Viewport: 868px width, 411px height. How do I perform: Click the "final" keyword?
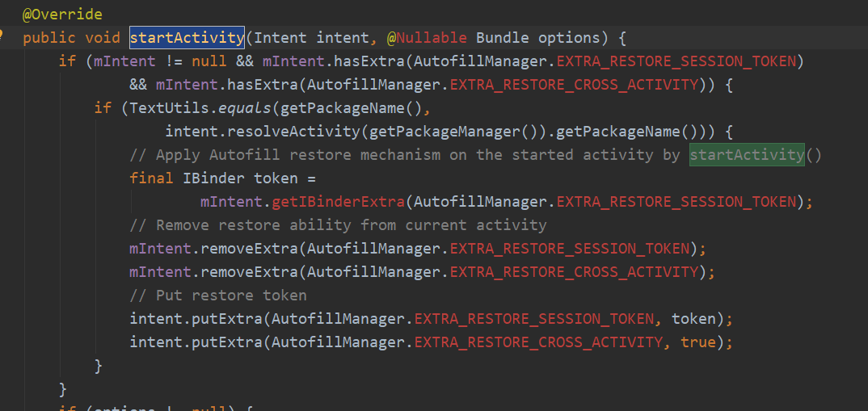[x=152, y=178]
